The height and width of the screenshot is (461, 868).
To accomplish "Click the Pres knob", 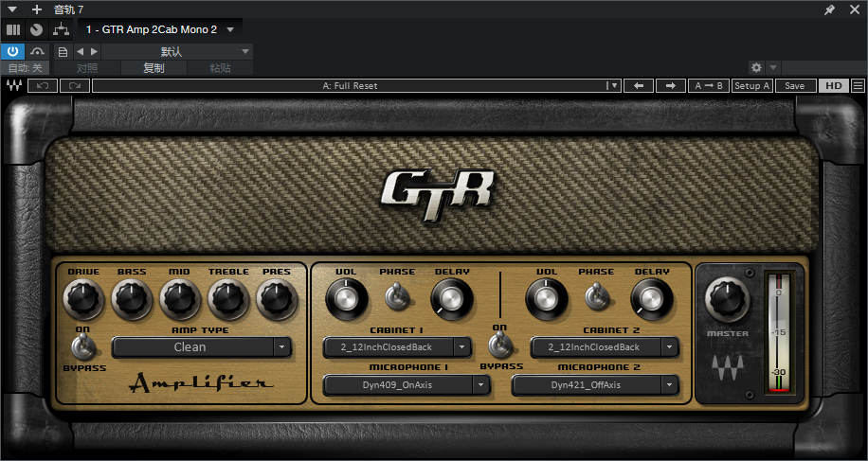I will point(277,299).
